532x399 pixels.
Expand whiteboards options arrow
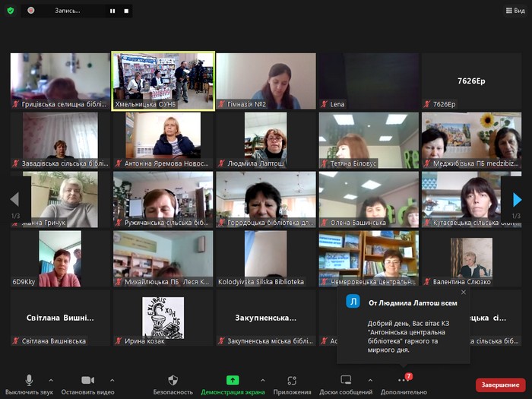[x=370, y=380]
